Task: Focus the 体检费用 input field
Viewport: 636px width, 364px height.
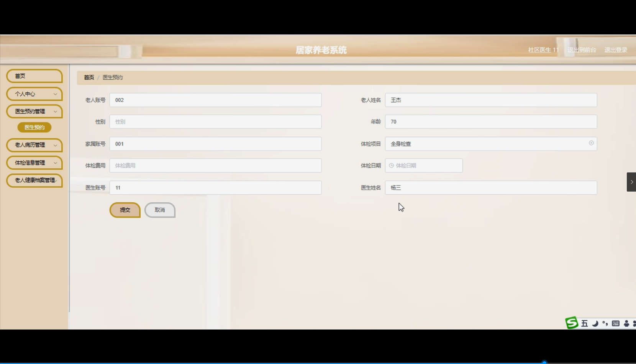Action: [x=215, y=166]
